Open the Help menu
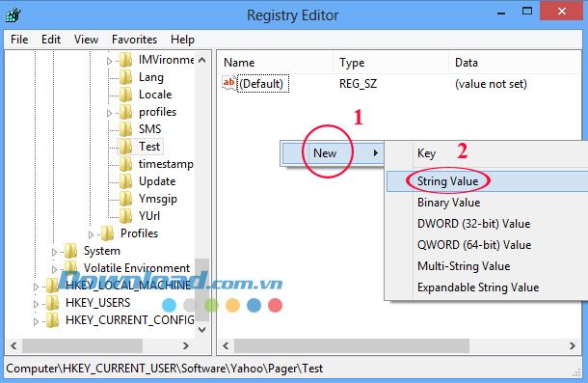The width and height of the screenshot is (588, 383). [x=182, y=40]
